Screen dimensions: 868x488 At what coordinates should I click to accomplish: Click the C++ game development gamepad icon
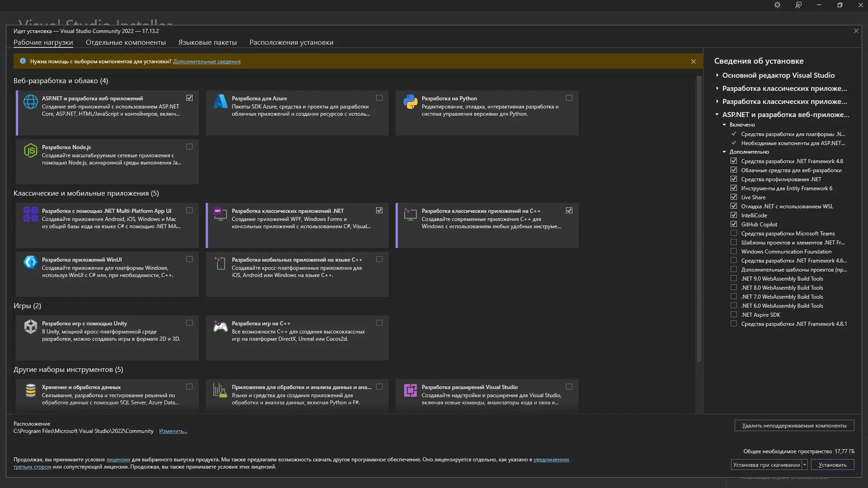(221, 327)
